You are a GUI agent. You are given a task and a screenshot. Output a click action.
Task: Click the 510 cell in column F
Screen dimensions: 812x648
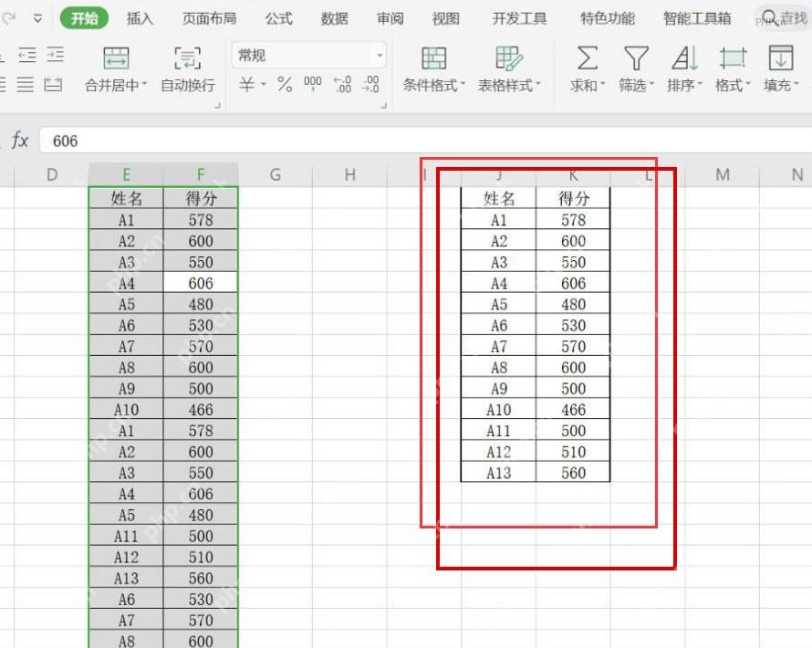[x=201, y=557]
